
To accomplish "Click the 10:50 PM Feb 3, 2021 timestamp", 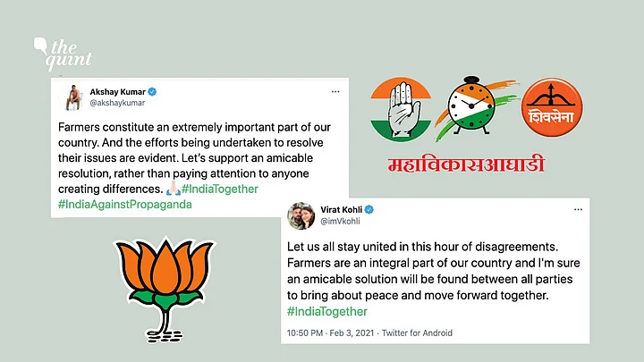I will [x=331, y=333].
